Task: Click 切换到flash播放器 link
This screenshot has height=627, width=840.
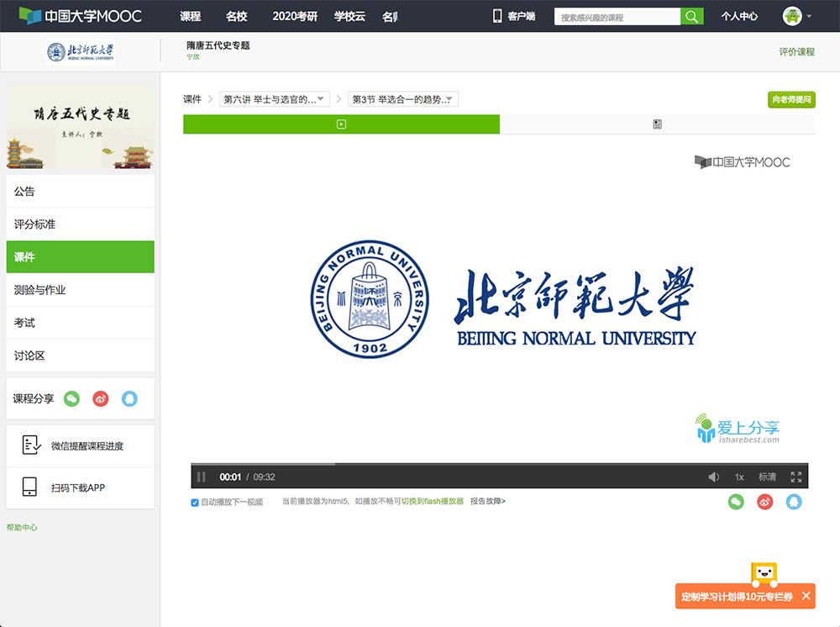Action: (433, 501)
